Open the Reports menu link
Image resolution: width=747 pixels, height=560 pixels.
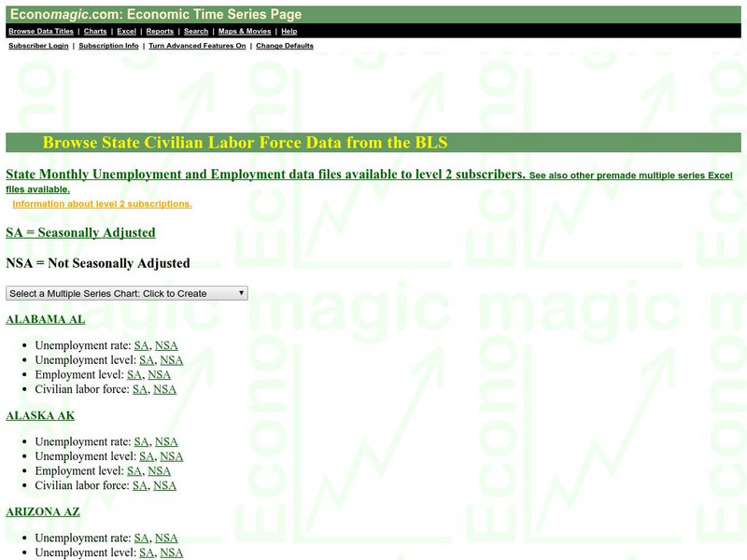pos(160,32)
